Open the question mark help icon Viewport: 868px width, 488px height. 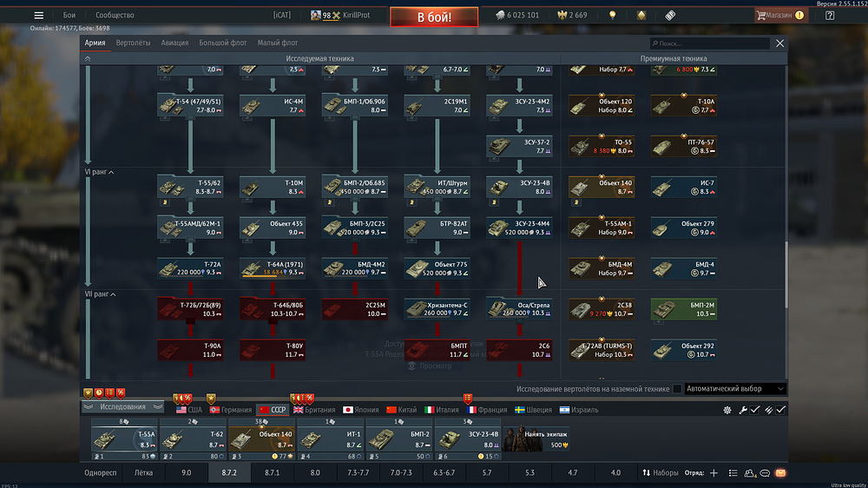click(x=830, y=16)
